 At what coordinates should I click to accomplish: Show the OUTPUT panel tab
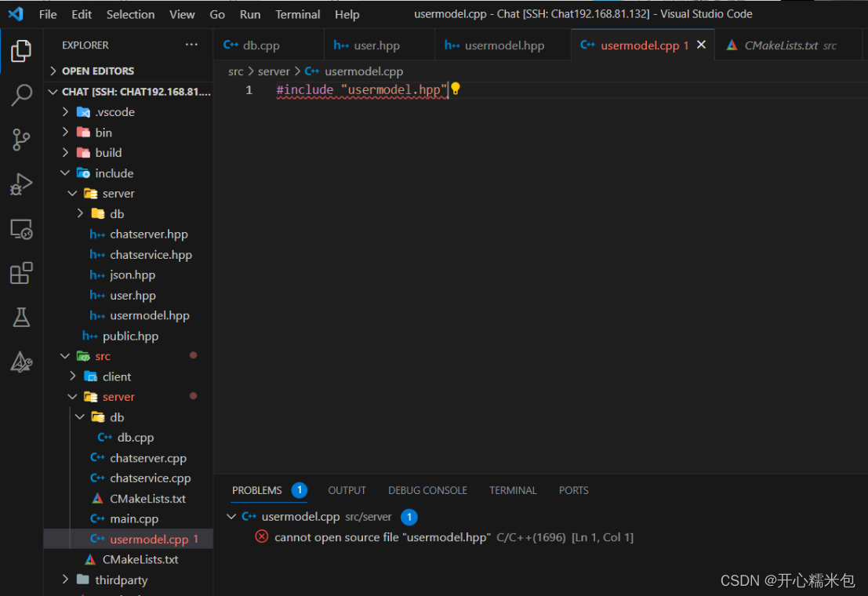tap(347, 490)
